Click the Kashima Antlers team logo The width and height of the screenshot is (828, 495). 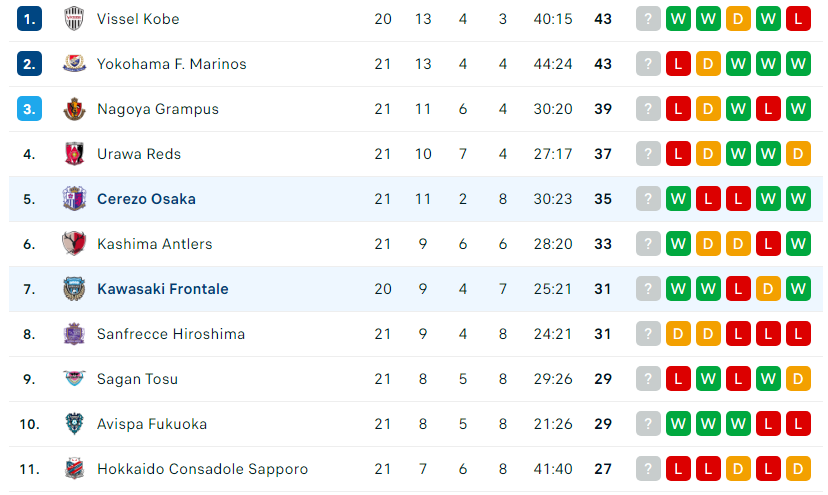pyautogui.click(x=74, y=244)
